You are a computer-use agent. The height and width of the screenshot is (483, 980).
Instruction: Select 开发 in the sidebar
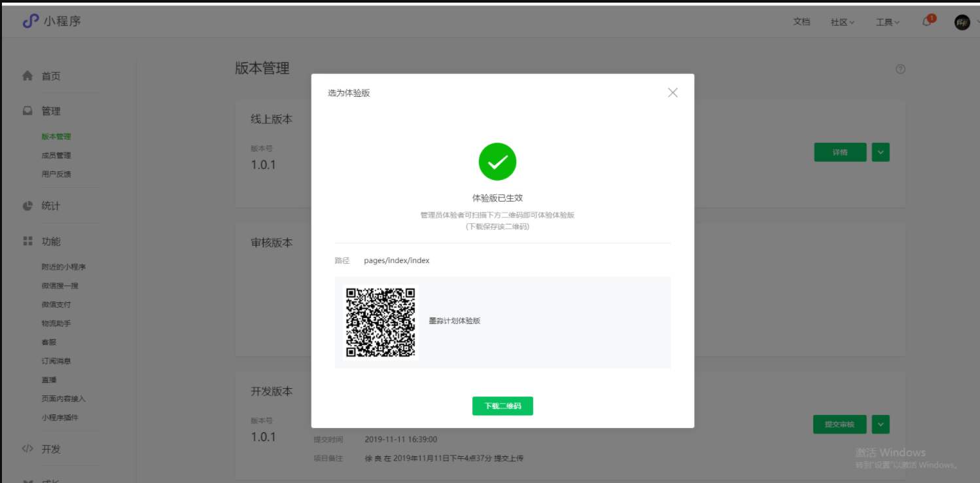click(51, 449)
